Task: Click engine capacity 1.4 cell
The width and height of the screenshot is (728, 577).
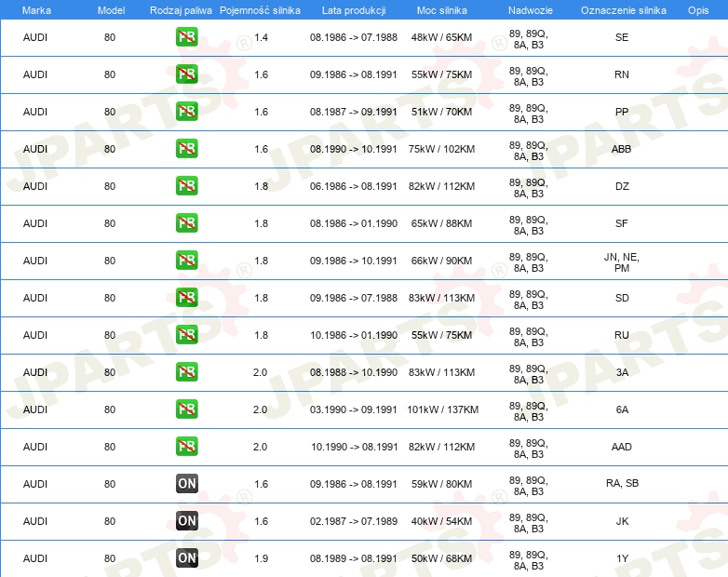Action: point(261,37)
